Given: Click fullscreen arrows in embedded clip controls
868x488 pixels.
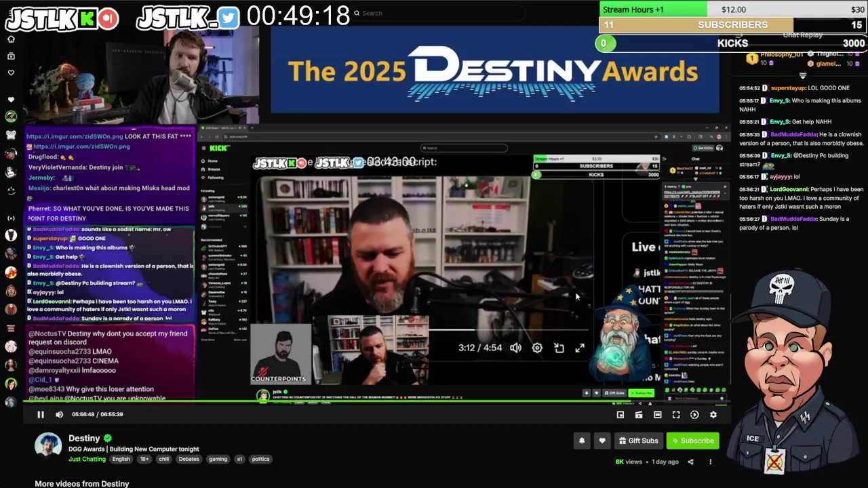Looking at the screenshot, I should click(580, 348).
